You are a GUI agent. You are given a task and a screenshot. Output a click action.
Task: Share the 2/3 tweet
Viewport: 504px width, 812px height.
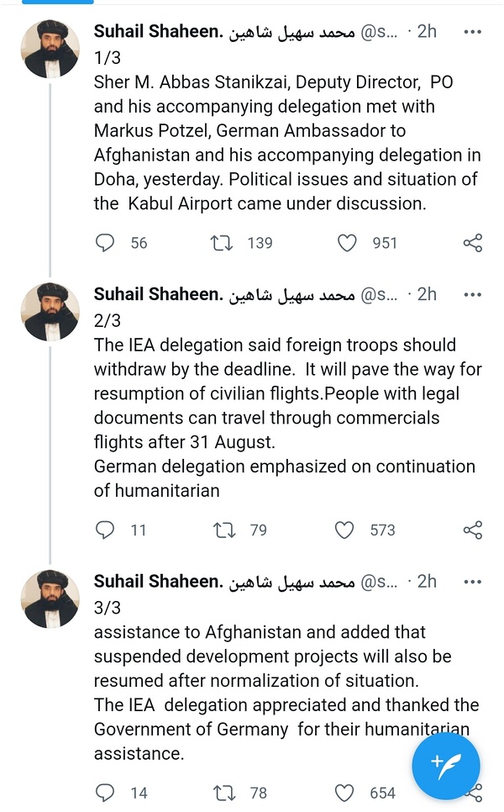coord(473,530)
